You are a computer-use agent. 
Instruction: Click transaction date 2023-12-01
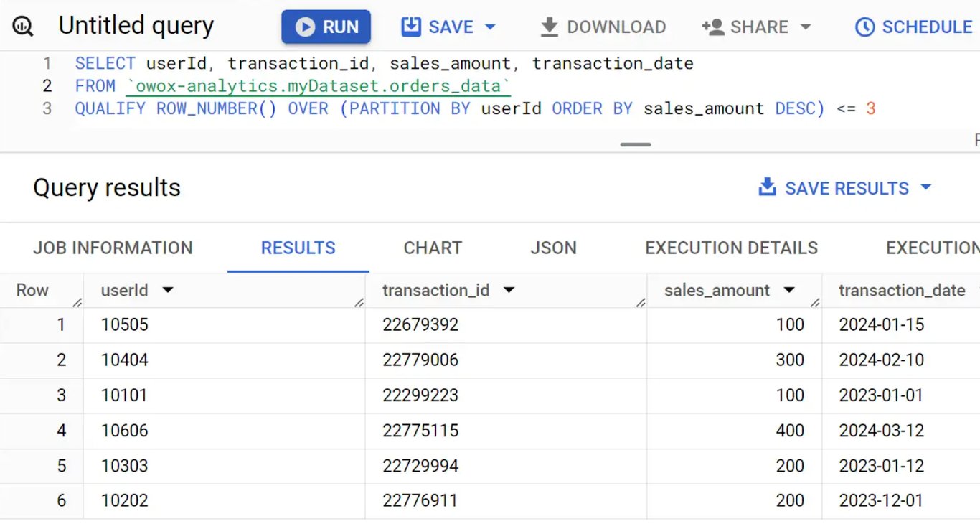[881, 501]
